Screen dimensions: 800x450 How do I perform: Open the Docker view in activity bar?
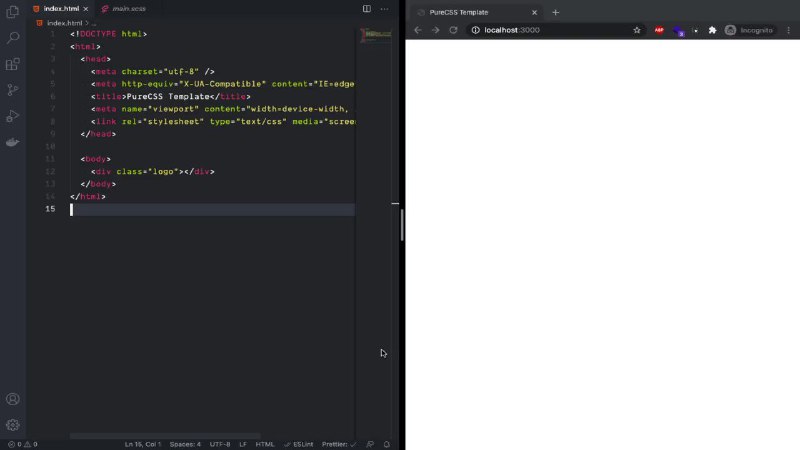click(x=13, y=142)
